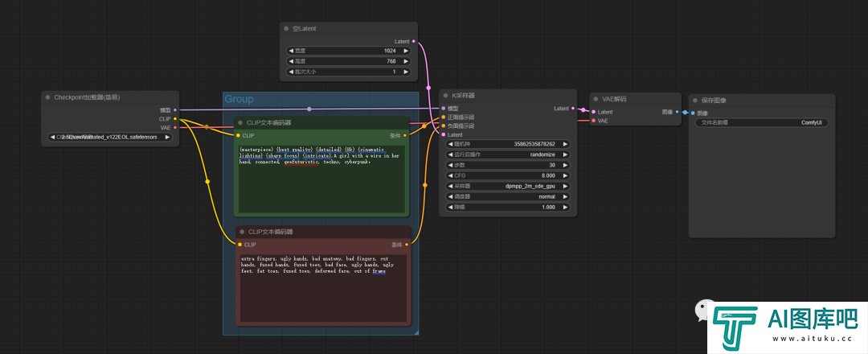Viewport: 868px width, 354px height.
Task: Open the checkpoint safetensors model dropdown
Action: (x=109, y=137)
